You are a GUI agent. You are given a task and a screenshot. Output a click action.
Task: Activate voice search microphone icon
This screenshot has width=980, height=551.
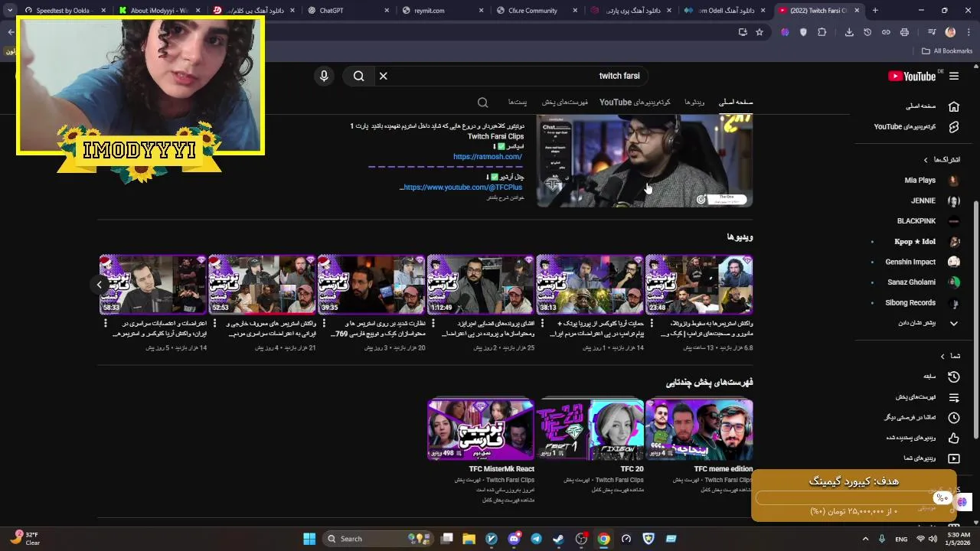[x=324, y=76]
